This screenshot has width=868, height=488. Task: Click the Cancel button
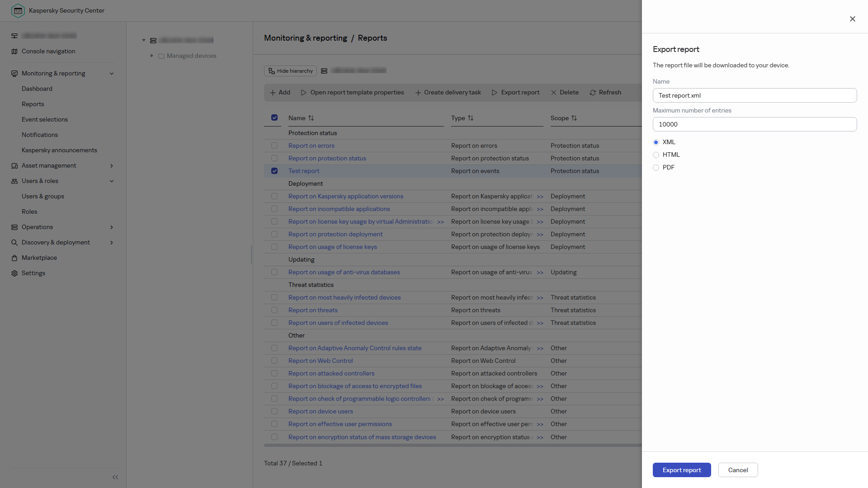(x=738, y=470)
